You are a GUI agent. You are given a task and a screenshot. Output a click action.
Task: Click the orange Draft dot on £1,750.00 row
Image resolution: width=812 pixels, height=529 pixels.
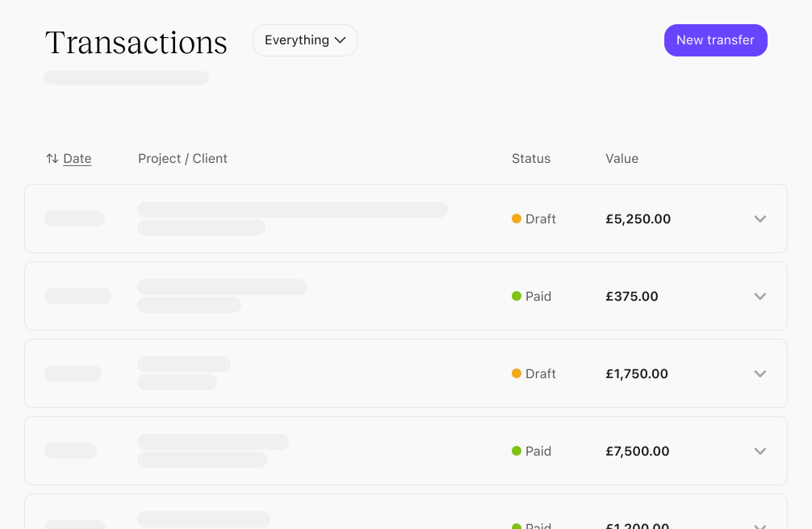click(517, 373)
